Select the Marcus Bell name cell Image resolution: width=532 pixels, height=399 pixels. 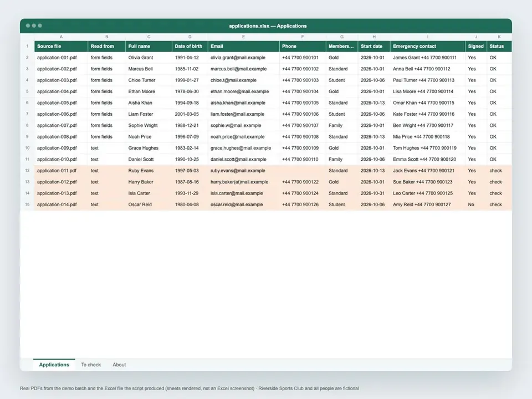tap(149, 69)
